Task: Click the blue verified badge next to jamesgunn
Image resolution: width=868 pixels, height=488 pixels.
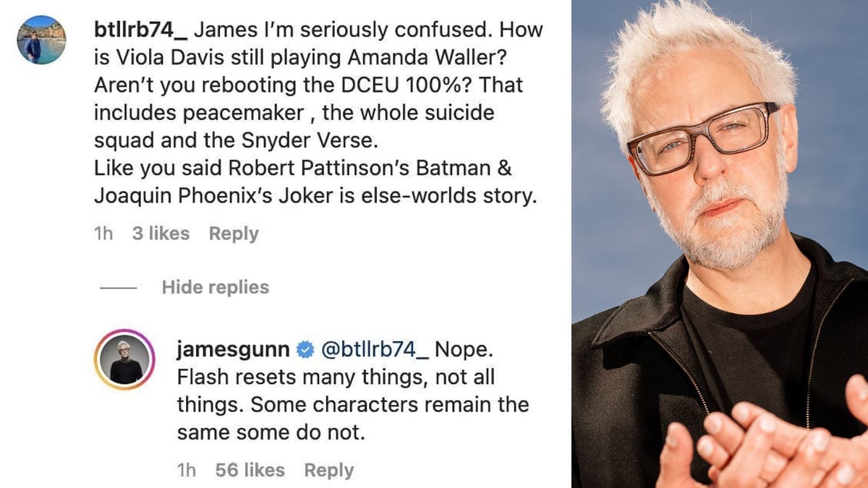Action: pos(305,351)
